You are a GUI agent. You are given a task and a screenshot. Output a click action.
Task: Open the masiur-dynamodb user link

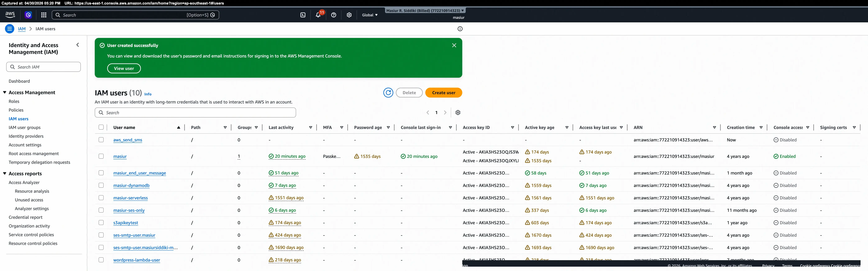(131, 185)
